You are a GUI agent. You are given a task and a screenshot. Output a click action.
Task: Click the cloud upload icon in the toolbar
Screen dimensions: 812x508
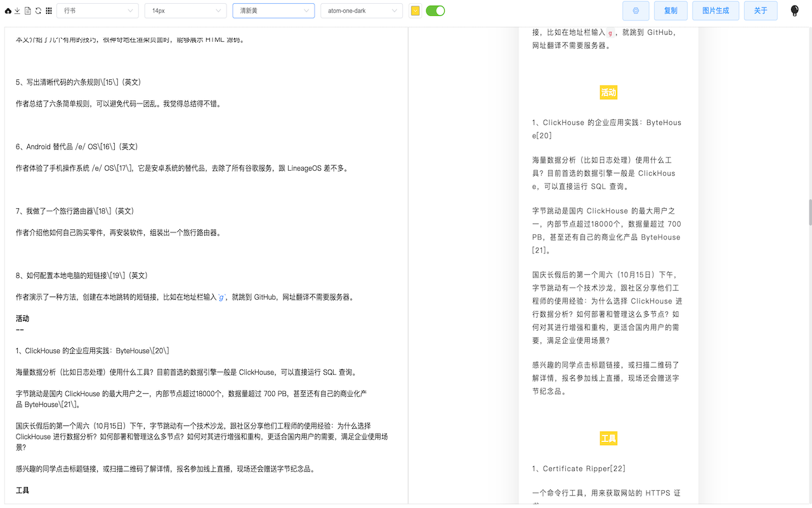pos(8,11)
